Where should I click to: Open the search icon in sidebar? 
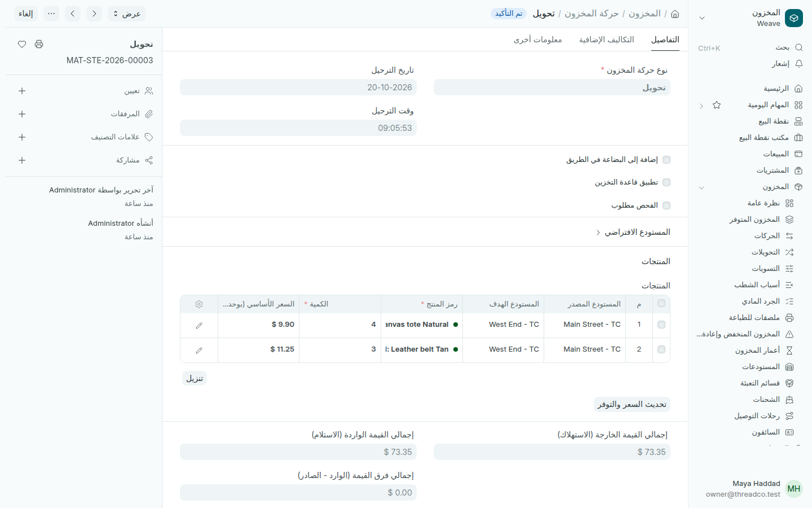[x=798, y=47]
